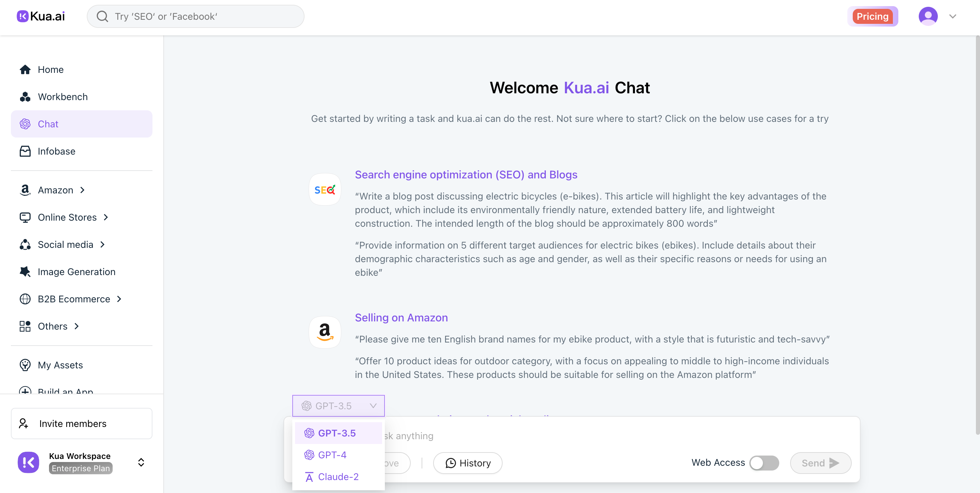Click the History clock icon
The image size is (980, 493).
pyautogui.click(x=451, y=463)
